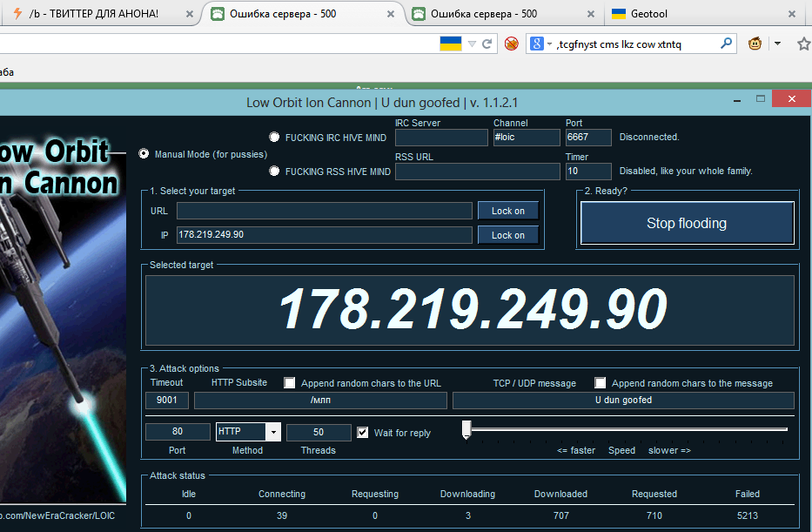
Task: Click the Greasemonkey monkey icon
Action: click(755, 44)
